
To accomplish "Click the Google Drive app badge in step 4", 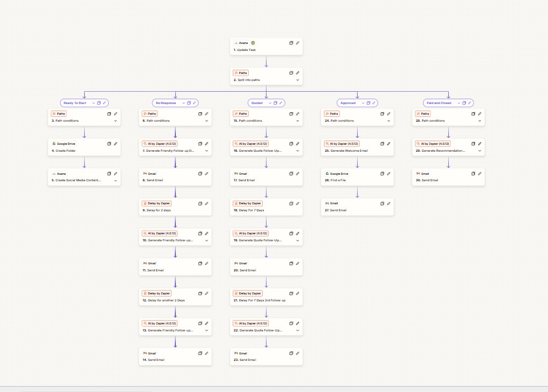I will [x=64, y=144].
